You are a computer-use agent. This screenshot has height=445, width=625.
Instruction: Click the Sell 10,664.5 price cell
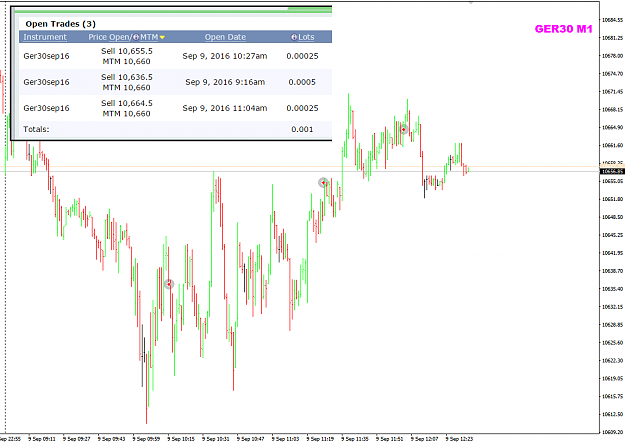click(x=127, y=103)
